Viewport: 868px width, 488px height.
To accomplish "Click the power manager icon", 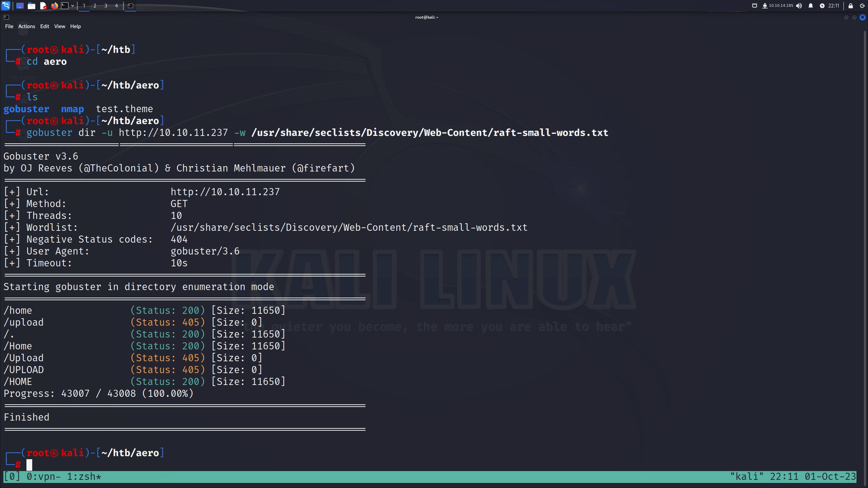I will tap(822, 5).
